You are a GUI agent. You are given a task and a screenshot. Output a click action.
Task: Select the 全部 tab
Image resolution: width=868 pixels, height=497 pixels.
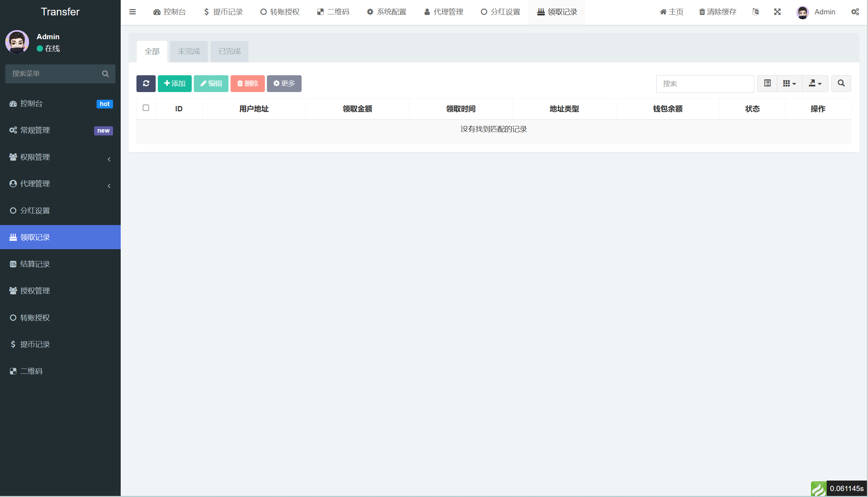tap(152, 51)
